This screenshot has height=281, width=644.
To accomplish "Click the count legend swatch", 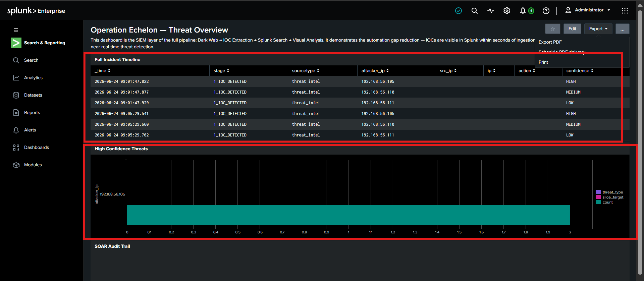I will click(598, 202).
